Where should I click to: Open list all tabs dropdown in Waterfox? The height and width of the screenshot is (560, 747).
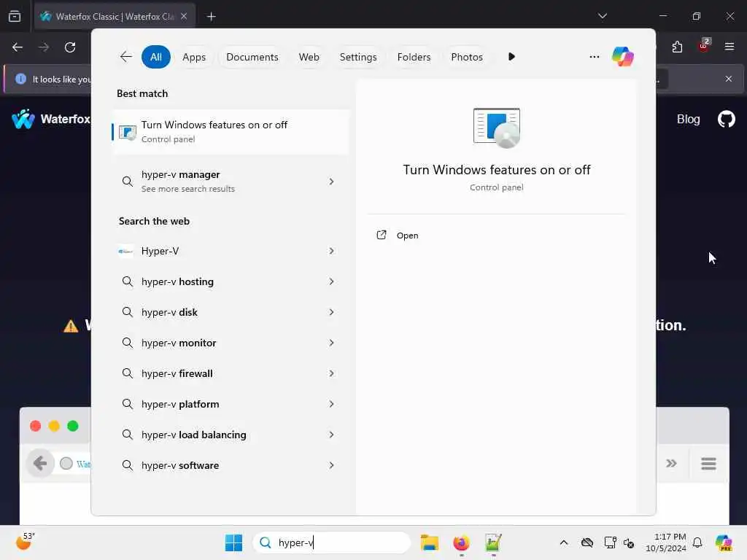(602, 16)
